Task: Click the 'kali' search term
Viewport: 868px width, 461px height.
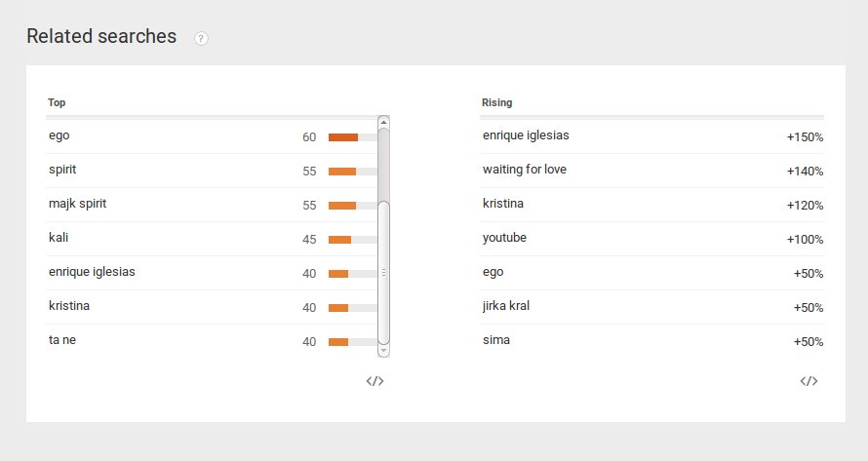Action: coord(58,238)
